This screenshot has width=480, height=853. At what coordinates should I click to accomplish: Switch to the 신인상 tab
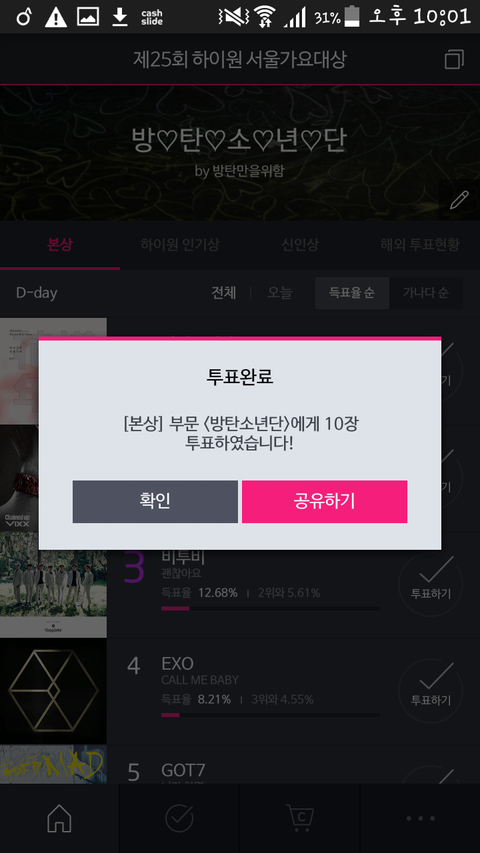[300, 245]
